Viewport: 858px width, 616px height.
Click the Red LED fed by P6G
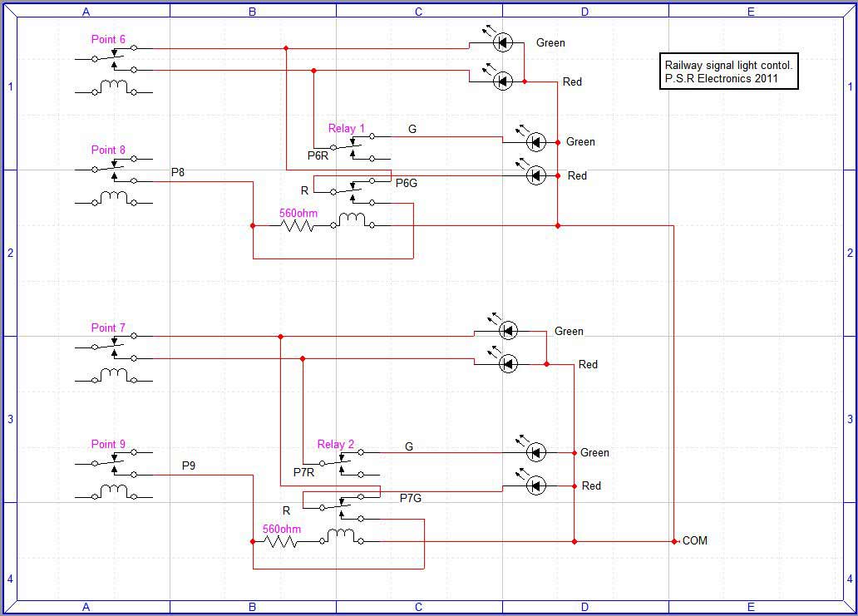click(x=536, y=175)
